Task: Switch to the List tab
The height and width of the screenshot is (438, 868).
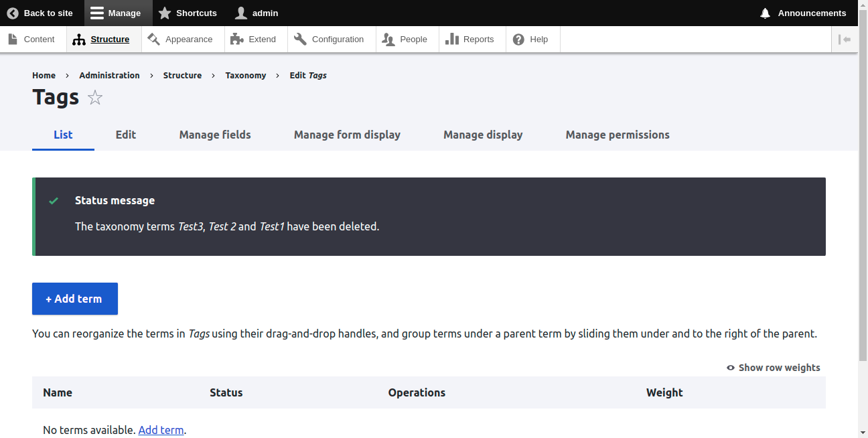Action: pyautogui.click(x=63, y=135)
